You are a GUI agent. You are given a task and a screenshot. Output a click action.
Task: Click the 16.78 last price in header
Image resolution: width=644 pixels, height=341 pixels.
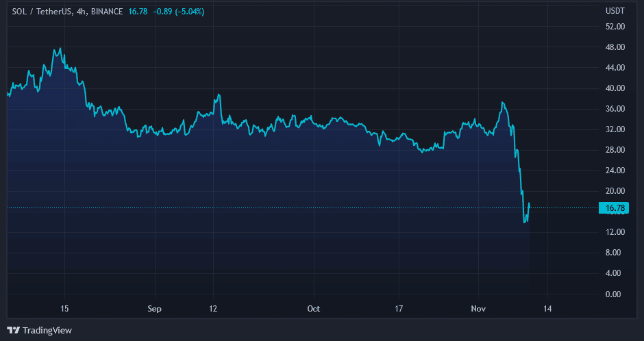tap(138, 12)
